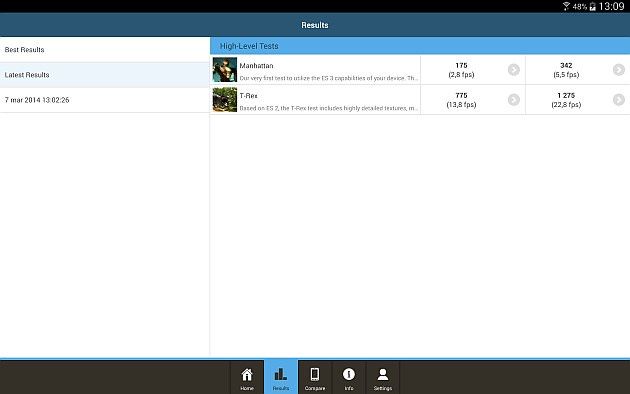The image size is (630, 394).
Task: Tap the Manhattan description text
Action: pos(329,78)
